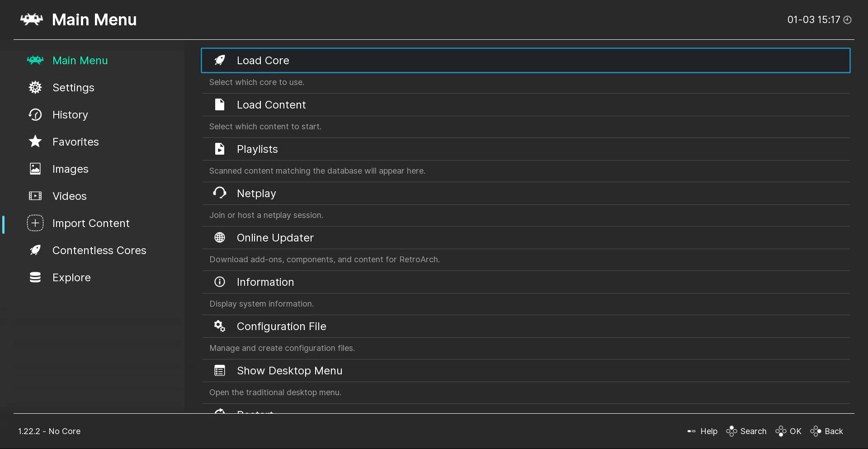Click the Information circle icon
Image resolution: width=868 pixels, height=449 pixels.
[x=220, y=282]
